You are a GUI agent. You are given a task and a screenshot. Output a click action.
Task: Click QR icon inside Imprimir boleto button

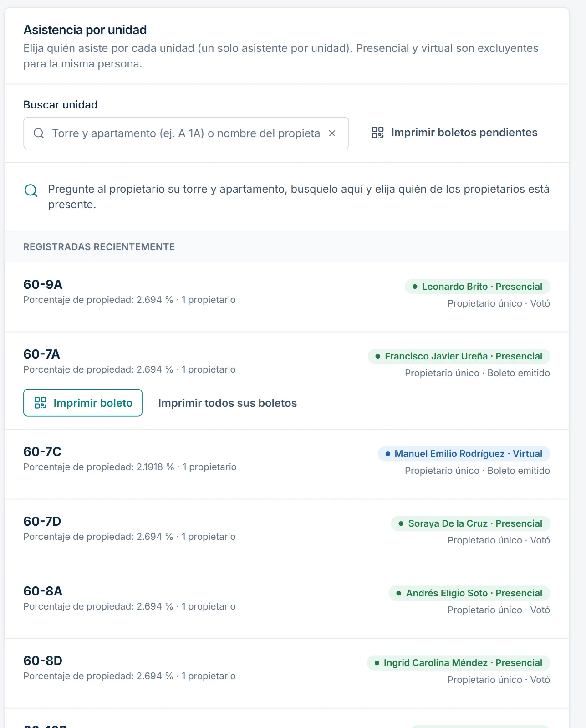coord(41,403)
